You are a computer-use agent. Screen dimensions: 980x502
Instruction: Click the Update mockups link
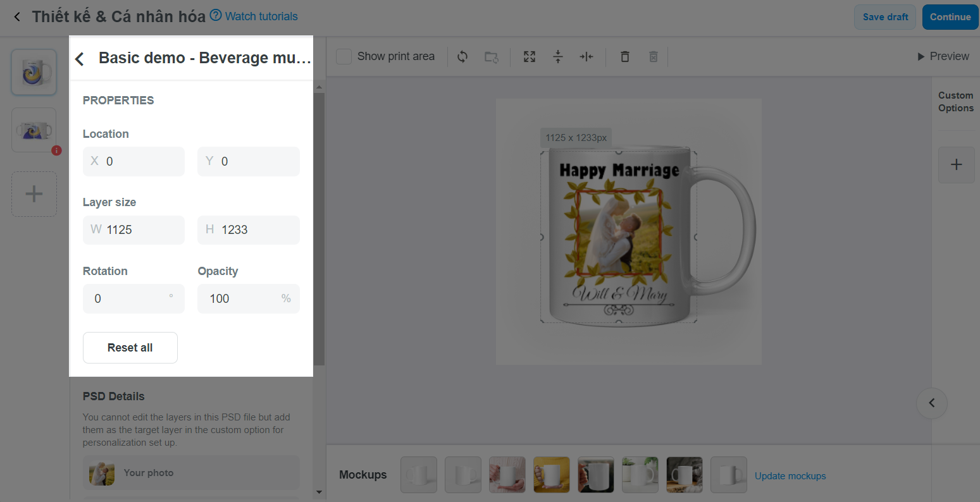coord(790,476)
